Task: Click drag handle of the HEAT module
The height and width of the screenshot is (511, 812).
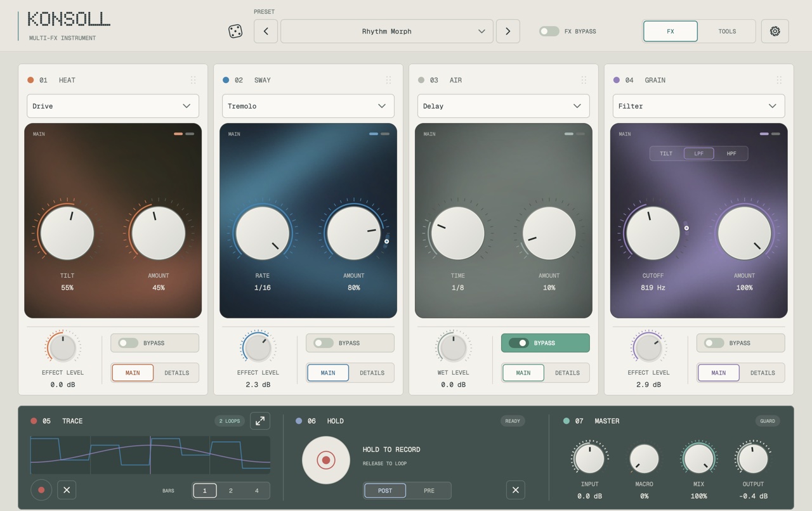Action: 193,80
